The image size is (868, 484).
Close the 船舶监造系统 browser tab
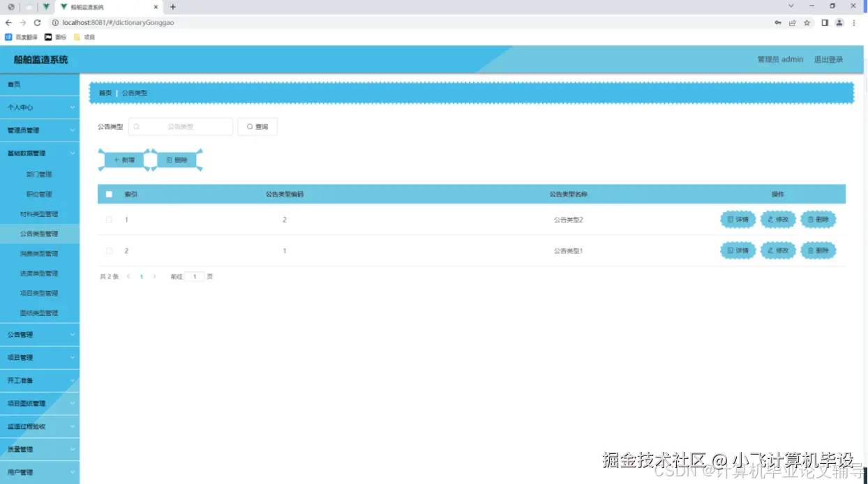click(x=156, y=7)
